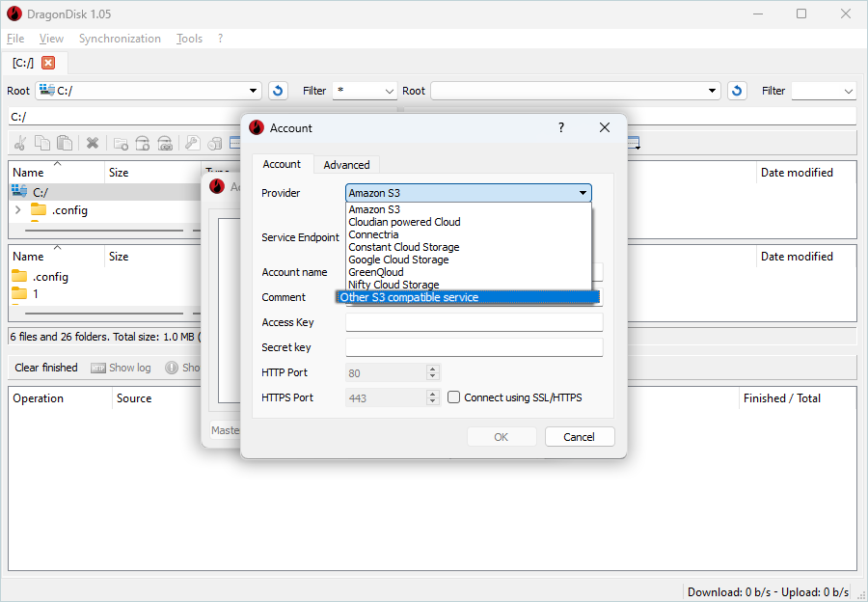Refresh the left Root pane
Screen dimensions: 868x602
(x=278, y=91)
